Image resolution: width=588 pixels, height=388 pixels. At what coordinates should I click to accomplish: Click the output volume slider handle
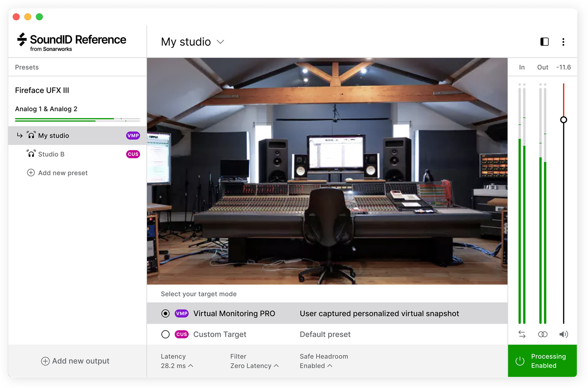coord(563,120)
